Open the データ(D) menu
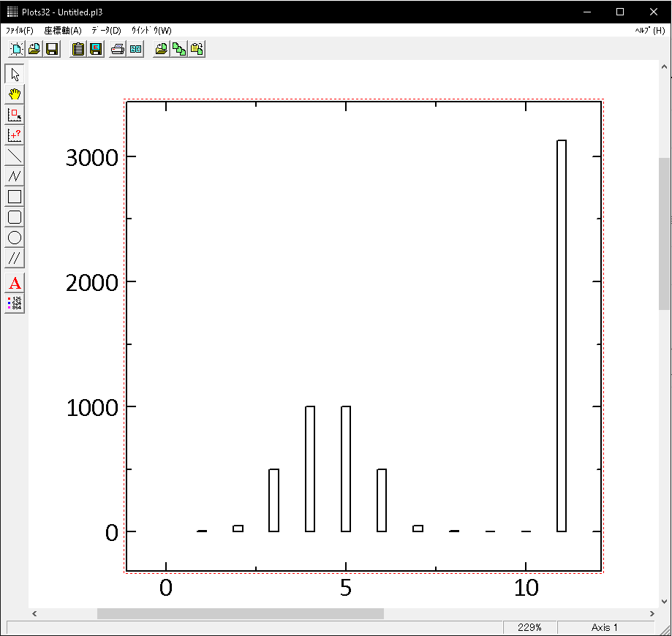The height and width of the screenshot is (636, 672). coord(106,31)
